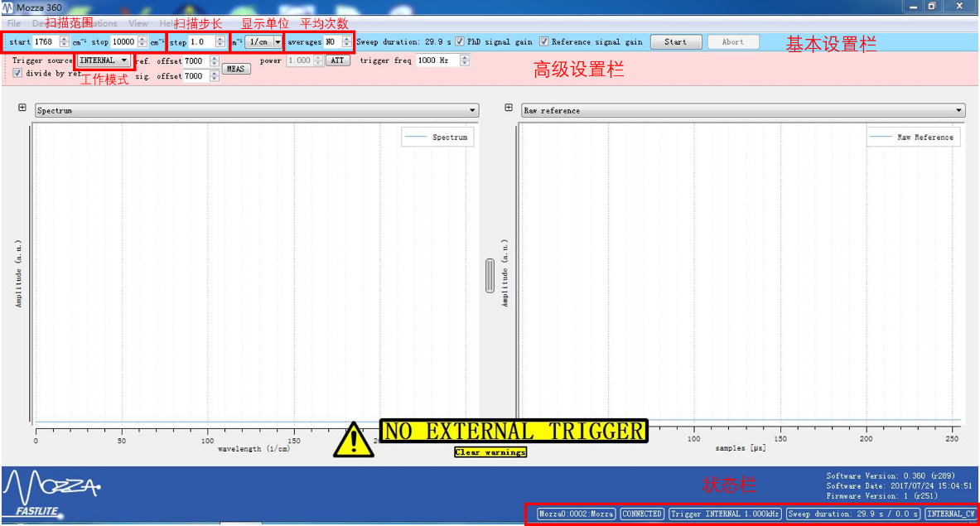Click the CONNECTED status indicator

coord(642,514)
